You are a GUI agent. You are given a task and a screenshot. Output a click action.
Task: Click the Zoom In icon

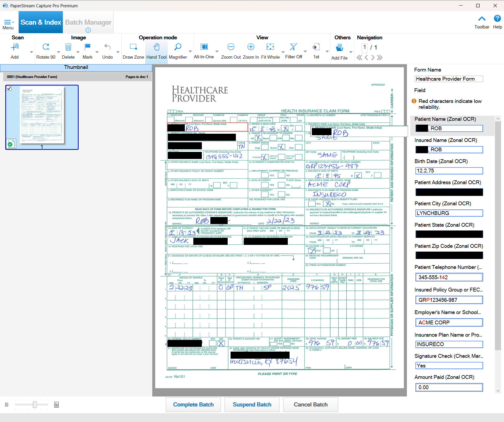[x=251, y=47]
